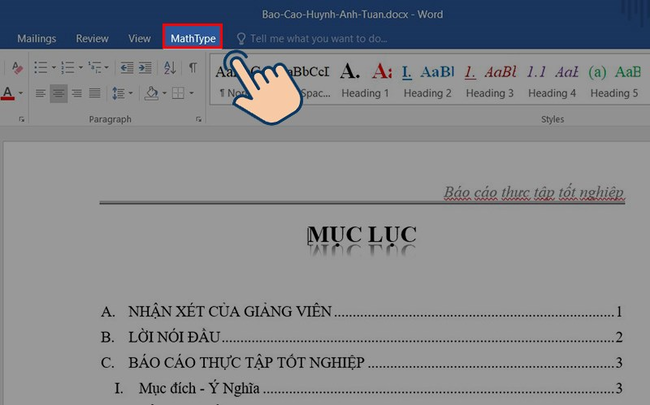Screen dimensions: 650x405
Task: Open the borders dropdown arrow
Action: 190,93
